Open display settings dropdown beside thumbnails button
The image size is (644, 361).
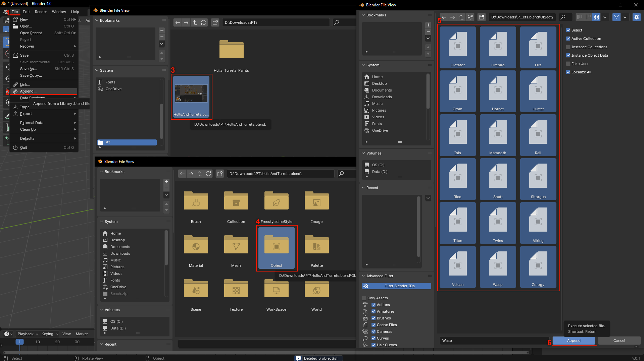point(605,17)
